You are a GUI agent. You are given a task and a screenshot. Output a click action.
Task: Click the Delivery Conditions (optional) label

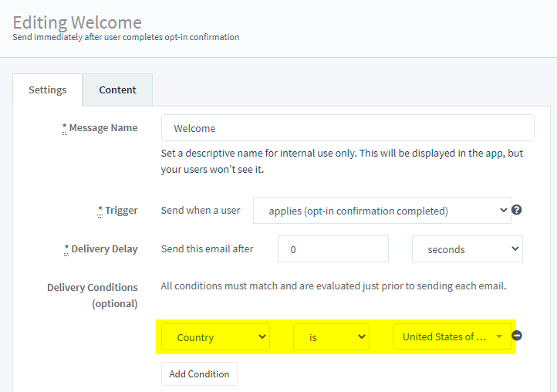92,295
